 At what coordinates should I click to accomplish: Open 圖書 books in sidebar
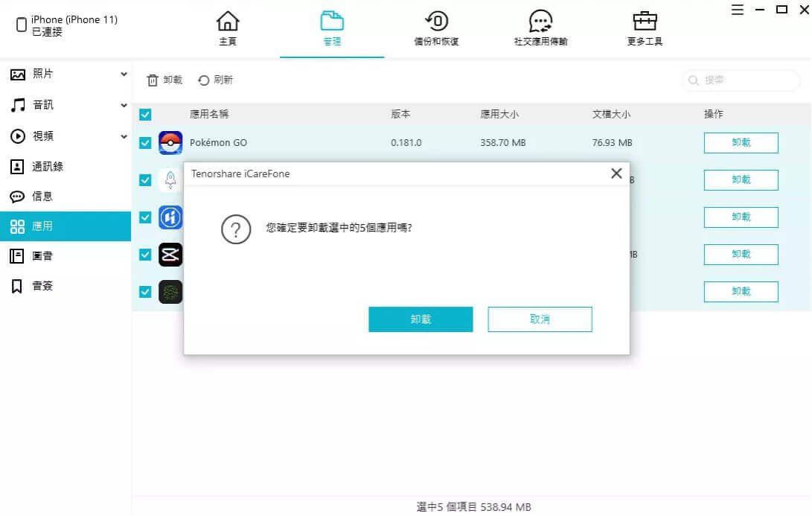[42, 256]
